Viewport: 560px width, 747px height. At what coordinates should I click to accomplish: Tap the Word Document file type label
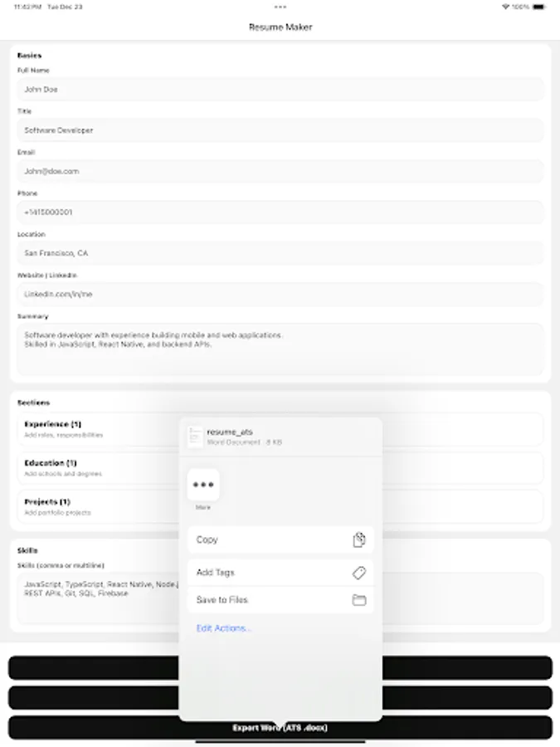click(x=233, y=442)
